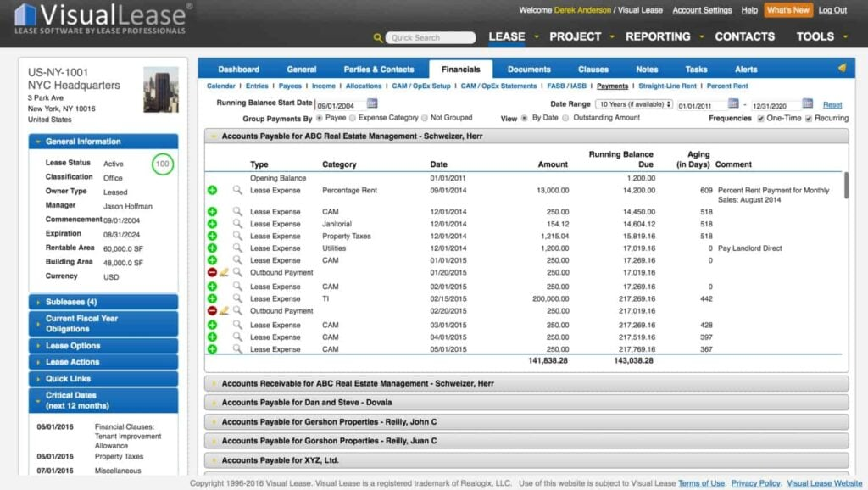Viewport: 868px width, 490px height.
Task: Click the Quick Search input field
Action: point(431,37)
